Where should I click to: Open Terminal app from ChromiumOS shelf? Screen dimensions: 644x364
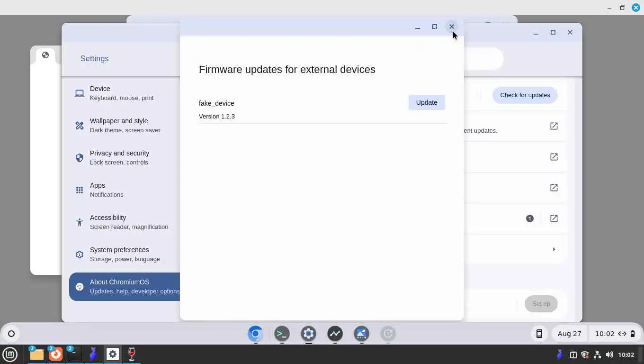[x=282, y=334]
